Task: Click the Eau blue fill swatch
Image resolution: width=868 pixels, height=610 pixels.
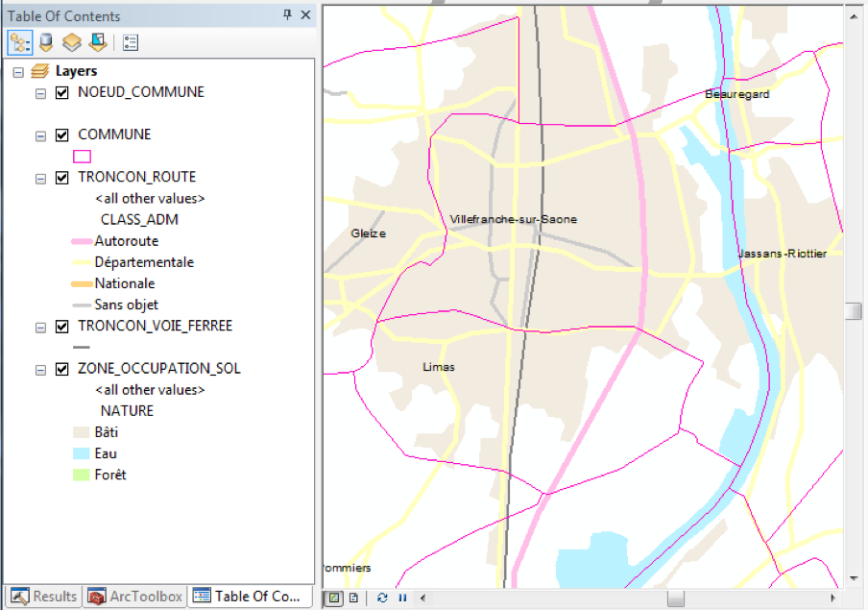Action: point(82,453)
